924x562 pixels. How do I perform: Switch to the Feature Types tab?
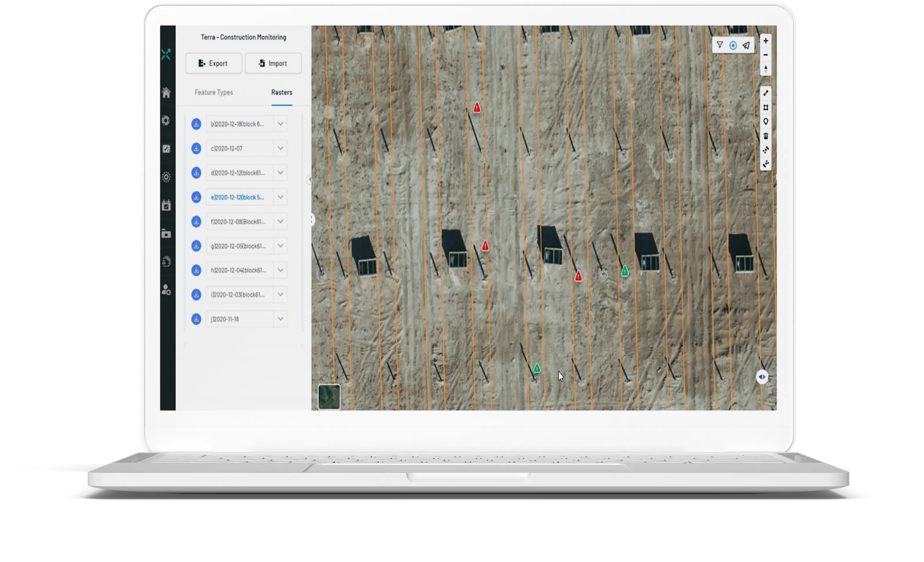pyautogui.click(x=213, y=92)
